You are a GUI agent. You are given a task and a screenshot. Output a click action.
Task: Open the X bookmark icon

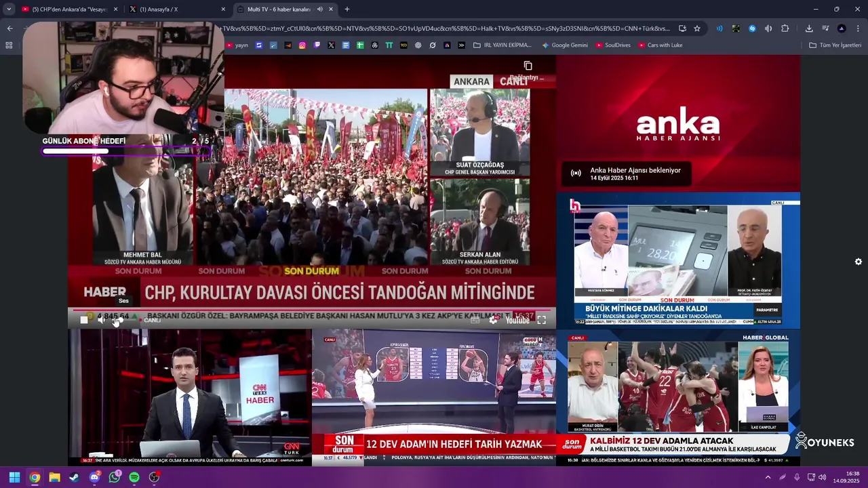pyautogui.click(x=331, y=45)
